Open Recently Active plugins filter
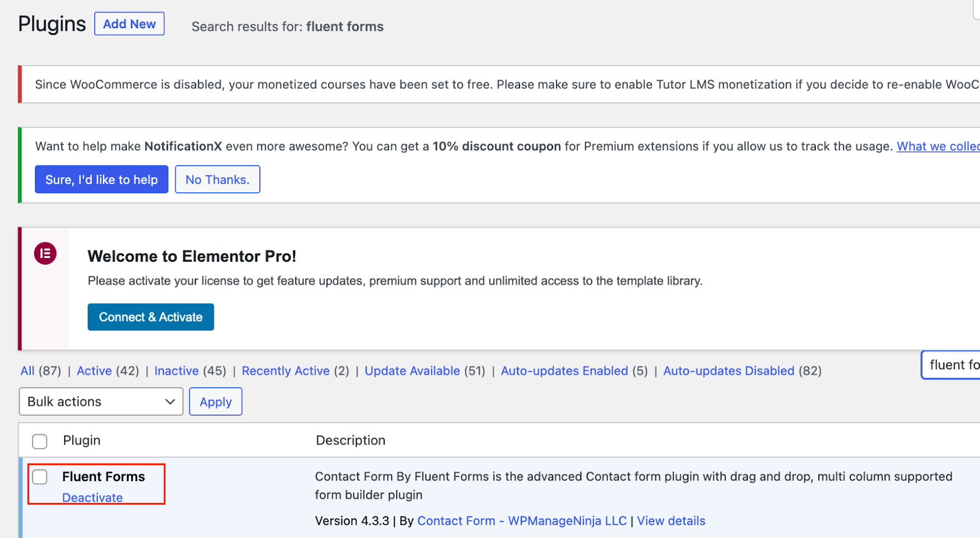This screenshot has height=538, width=980. click(285, 371)
